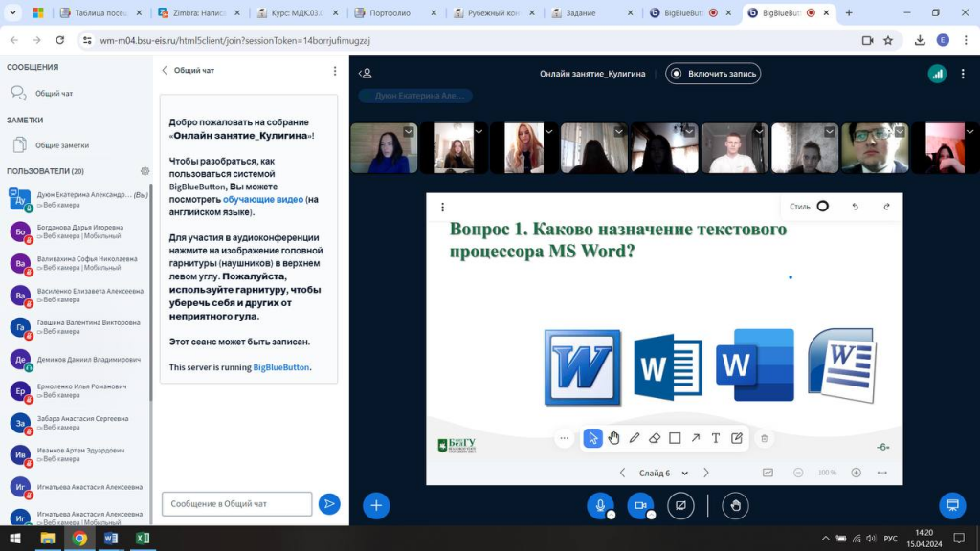Mute the microphone
Viewport: 980px width, 551px height.
(x=600, y=506)
